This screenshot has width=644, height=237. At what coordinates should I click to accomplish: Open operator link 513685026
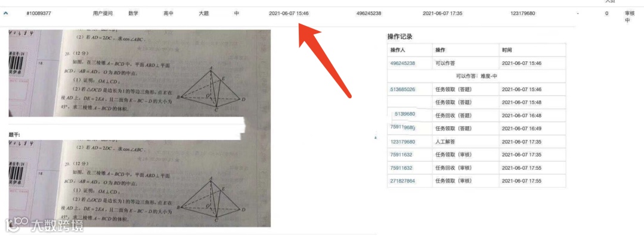[402, 89]
